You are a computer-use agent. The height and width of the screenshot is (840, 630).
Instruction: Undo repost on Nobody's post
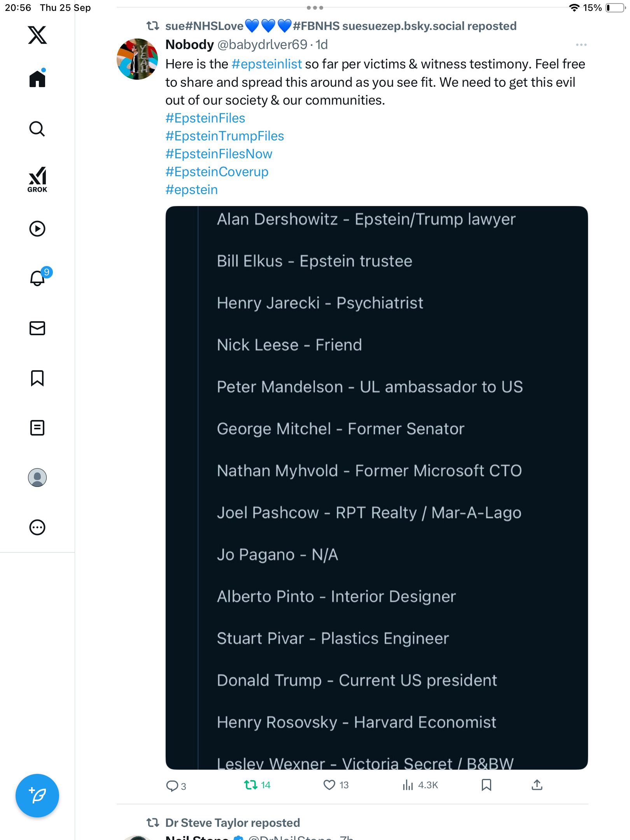click(x=251, y=785)
